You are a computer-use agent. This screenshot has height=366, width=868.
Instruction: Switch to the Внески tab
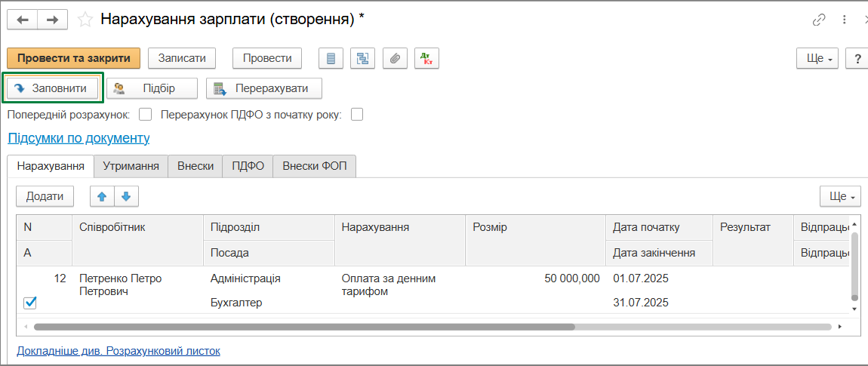click(195, 166)
